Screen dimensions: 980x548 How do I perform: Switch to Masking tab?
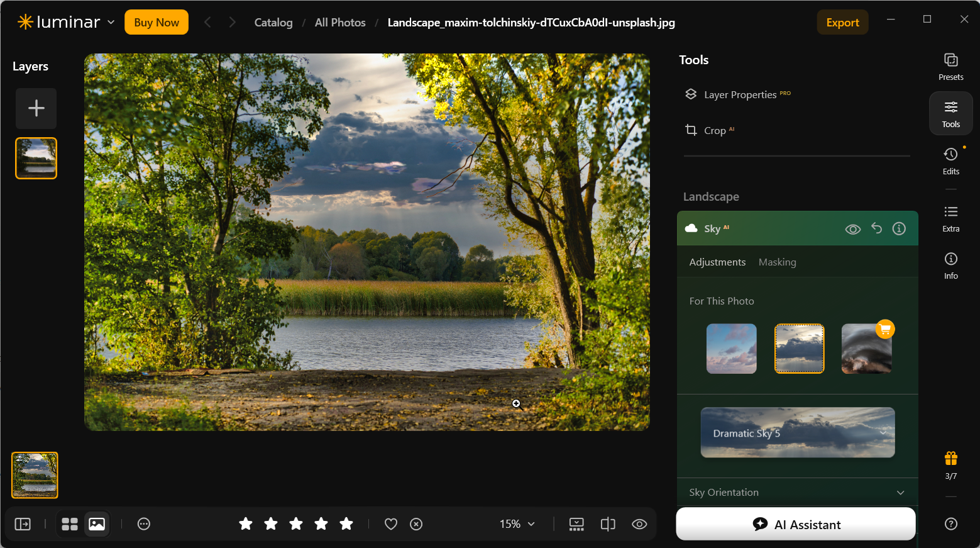777,262
